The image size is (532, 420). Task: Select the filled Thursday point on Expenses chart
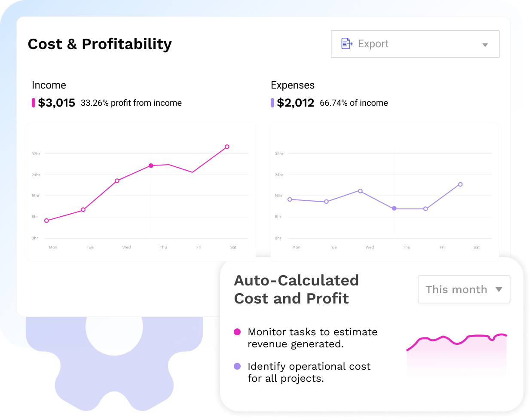tap(394, 208)
